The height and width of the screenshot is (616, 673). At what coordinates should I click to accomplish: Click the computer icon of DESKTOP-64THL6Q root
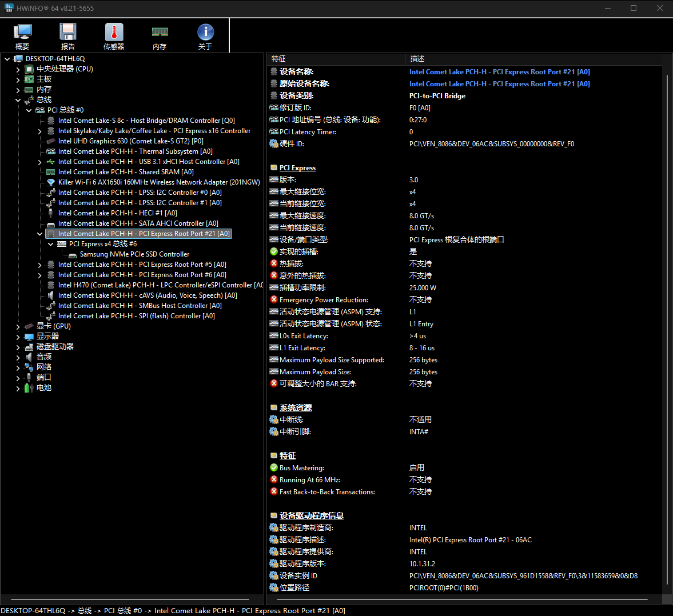point(18,59)
